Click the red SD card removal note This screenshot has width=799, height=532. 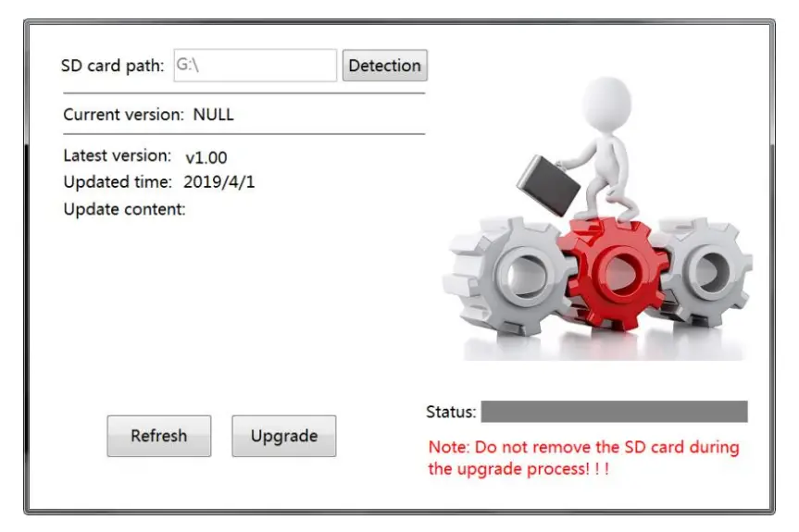583,458
